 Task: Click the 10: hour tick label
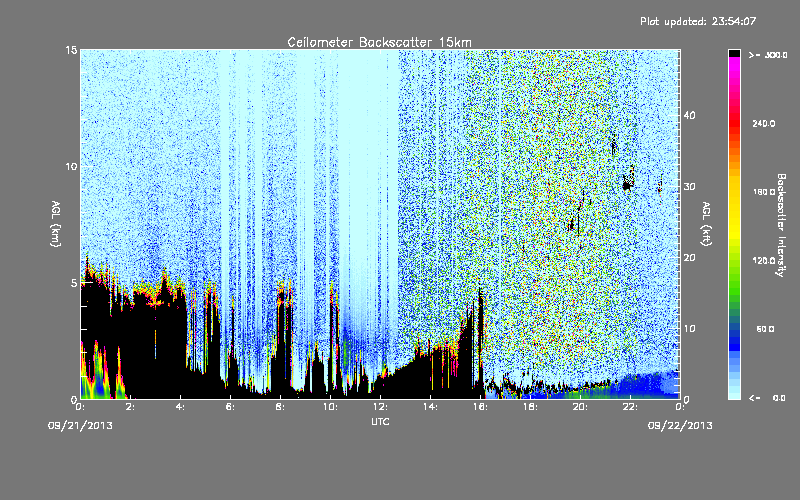pyautogui.click(x=330, y=407)
